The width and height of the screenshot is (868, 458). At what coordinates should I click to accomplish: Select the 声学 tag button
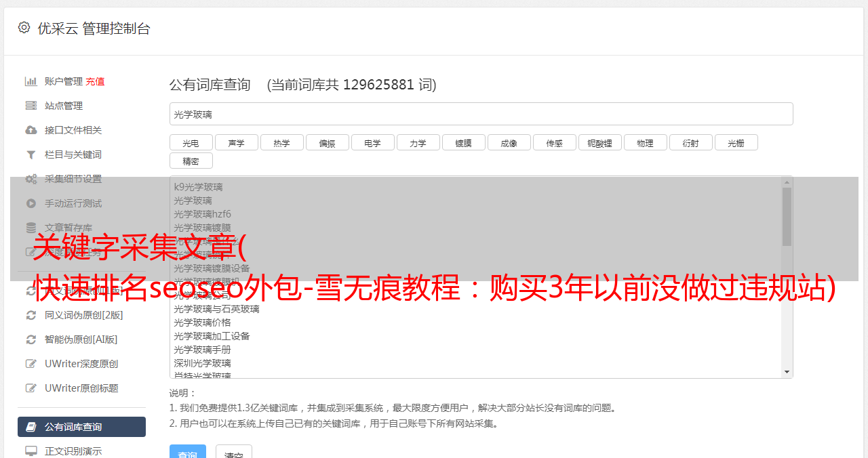point(237,142)
